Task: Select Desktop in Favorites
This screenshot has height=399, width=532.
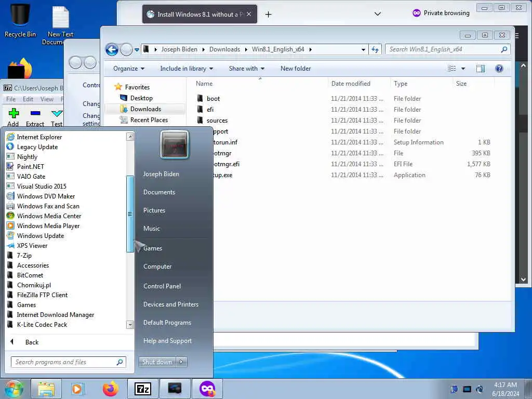Action: [141, 98]
